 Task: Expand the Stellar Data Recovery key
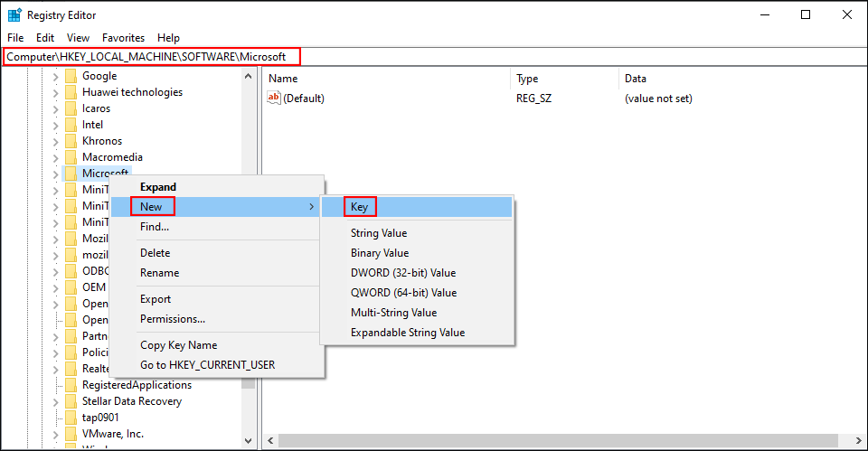click(x=55, y=402)
